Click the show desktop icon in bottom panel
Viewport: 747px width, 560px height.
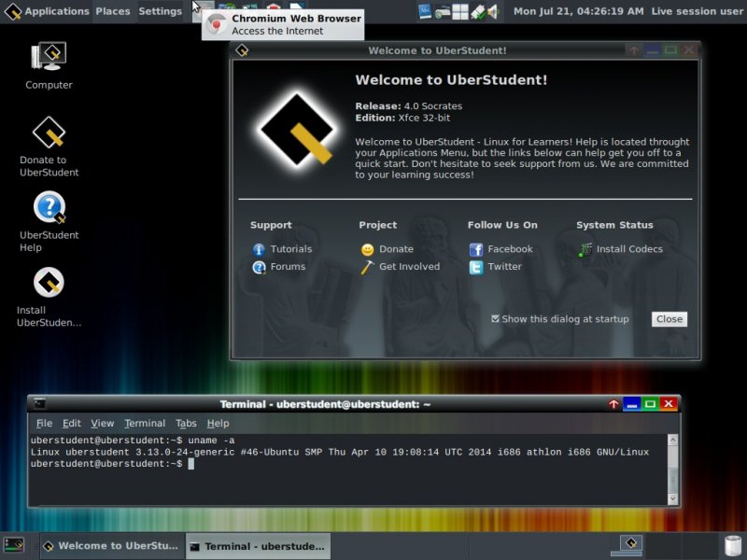coord(13,545)
